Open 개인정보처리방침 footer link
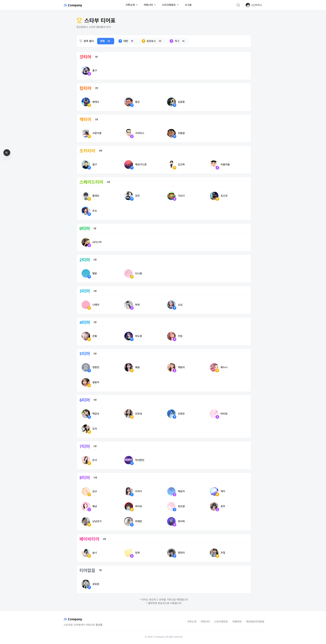The width and height of the screenshot is (326, 644). (255, 621)
